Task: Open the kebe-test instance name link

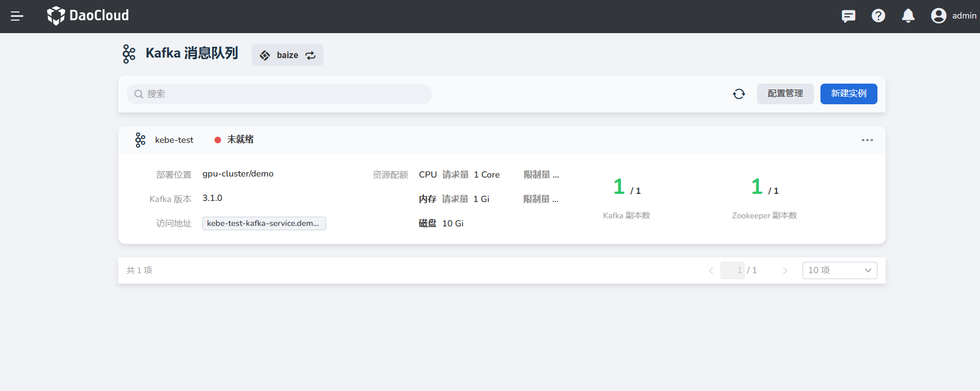Action: tap(174, 140)
